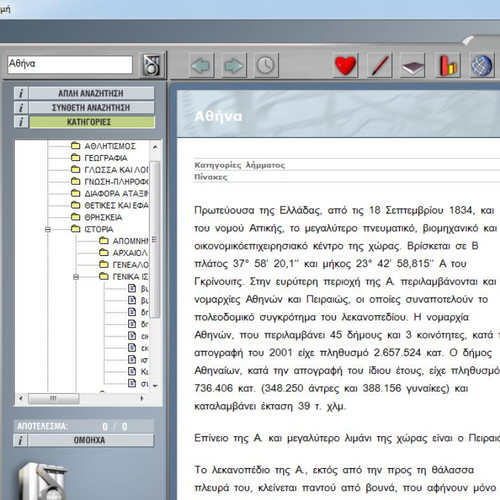Click document icon of the 'ισ' entry
The width and height of the screenshot is (500, 500).
[132, 359]
